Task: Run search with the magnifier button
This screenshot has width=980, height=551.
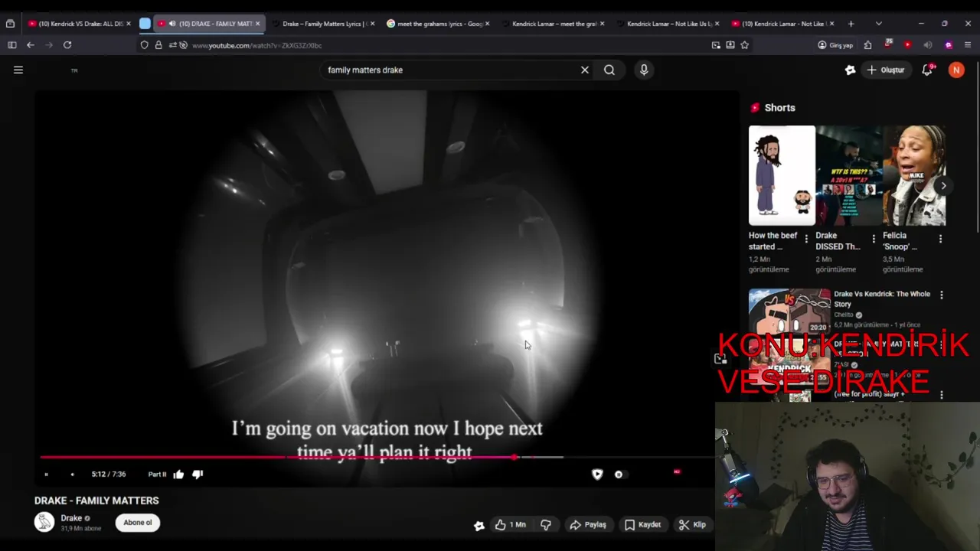Action: click(x=609, y=70)
